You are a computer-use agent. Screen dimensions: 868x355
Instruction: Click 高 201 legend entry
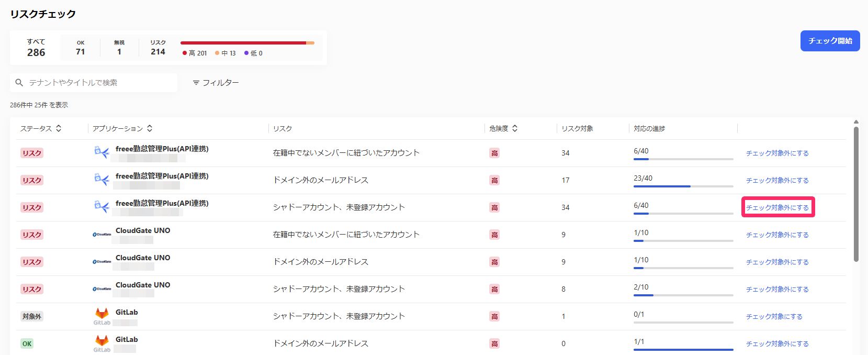(195, 53)
